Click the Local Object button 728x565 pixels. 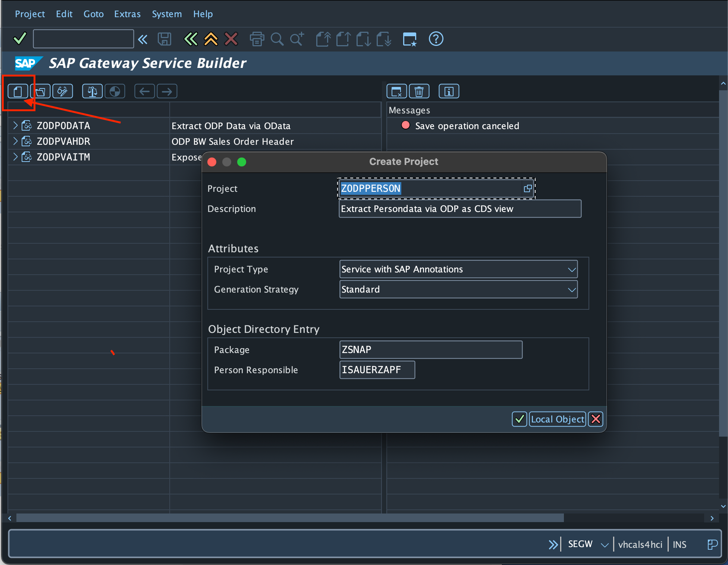click(x=557, y=419)
